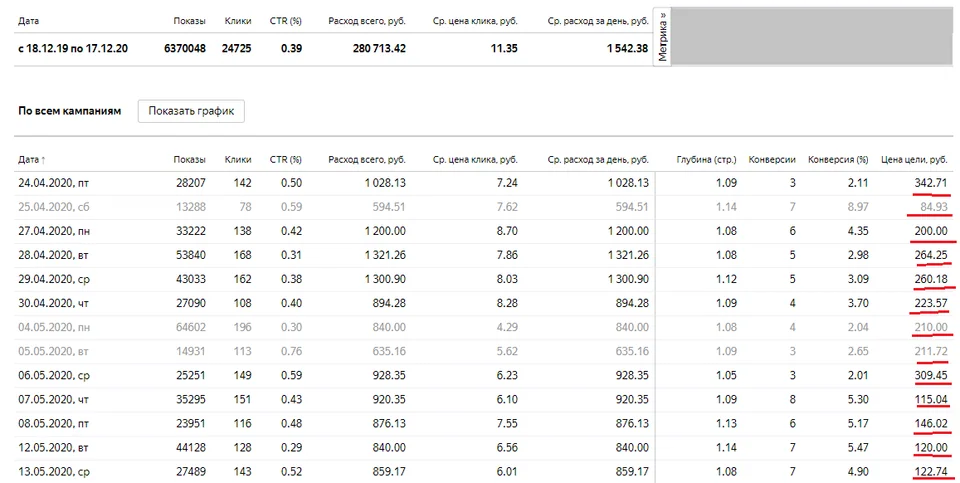Sort the table by Дата column header
Screen dimensions: 960x483
(x=32, y=160)
